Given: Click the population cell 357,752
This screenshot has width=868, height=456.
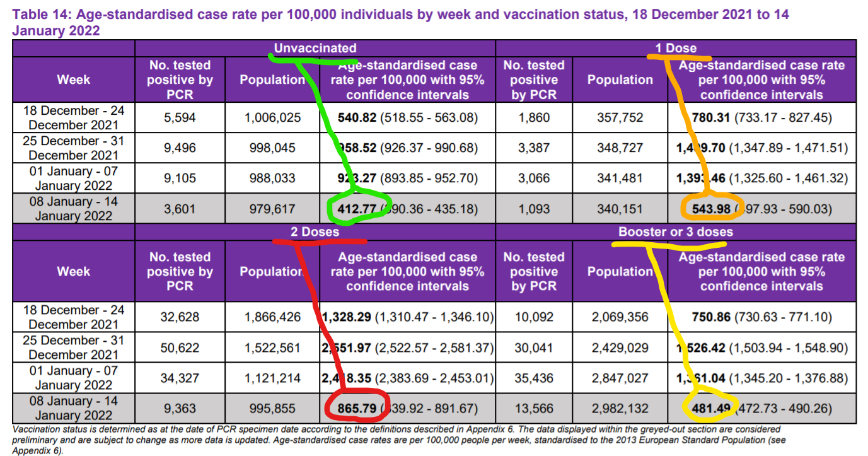Looking at the screenshot, I should 620,117.
